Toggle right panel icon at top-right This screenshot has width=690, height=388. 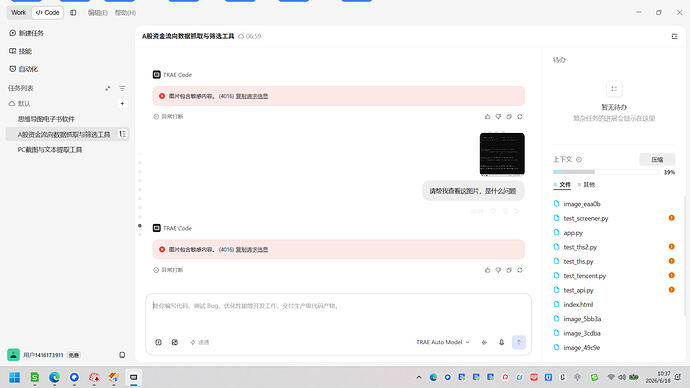(674, 36)
